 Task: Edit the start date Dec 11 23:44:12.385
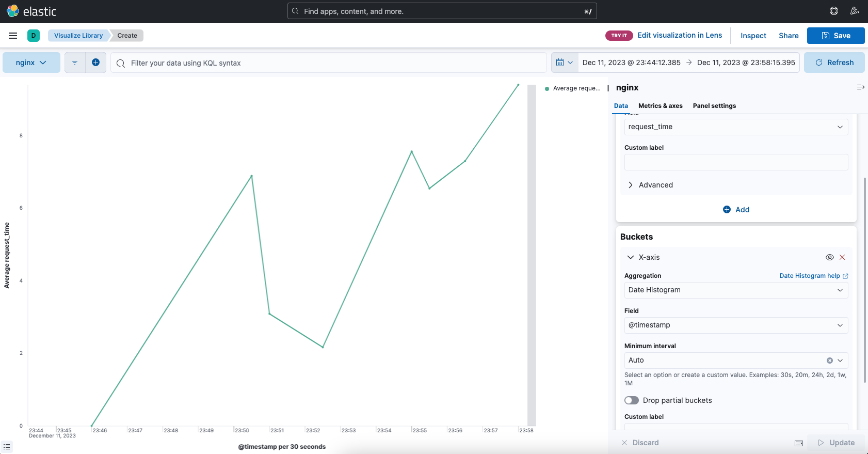[x=631, y=62]
